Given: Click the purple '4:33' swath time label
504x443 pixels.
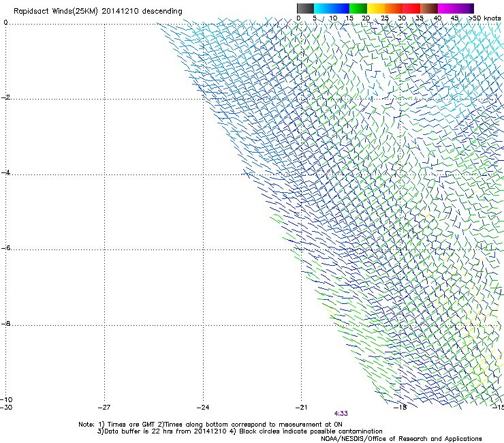Looking at the screenshot, I should [341, 414].
